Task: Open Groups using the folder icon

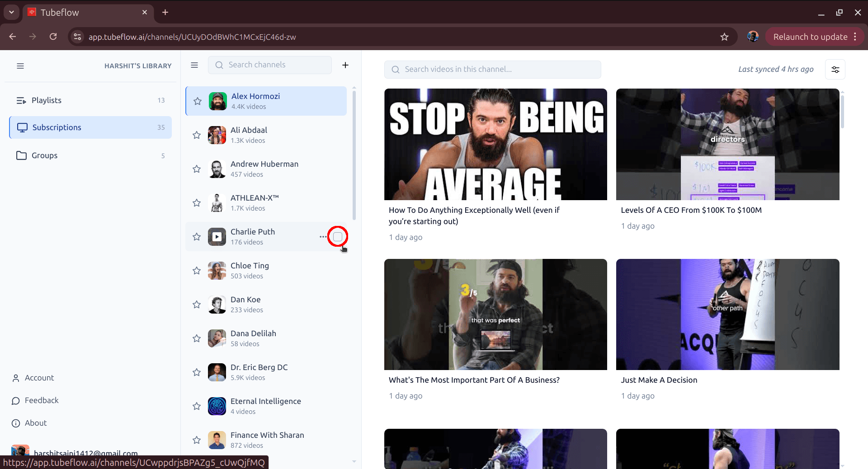Action: tap(21, 155)
